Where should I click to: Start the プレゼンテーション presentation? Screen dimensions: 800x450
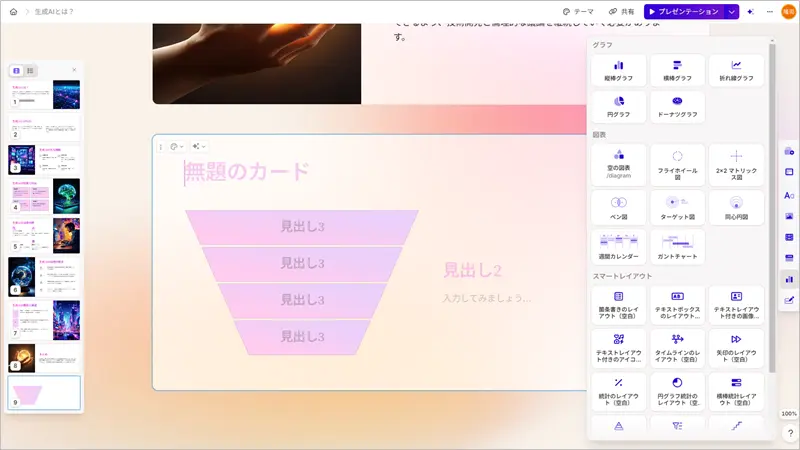point(684,11)
